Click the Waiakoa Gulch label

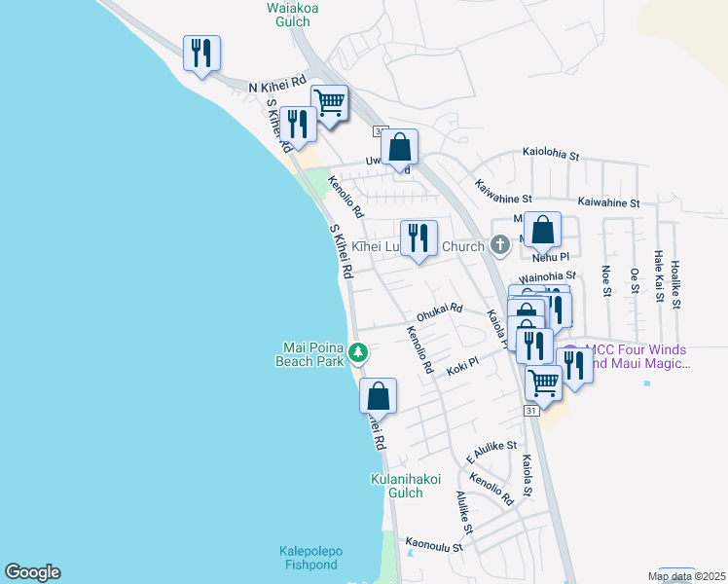tap(293, 15)
